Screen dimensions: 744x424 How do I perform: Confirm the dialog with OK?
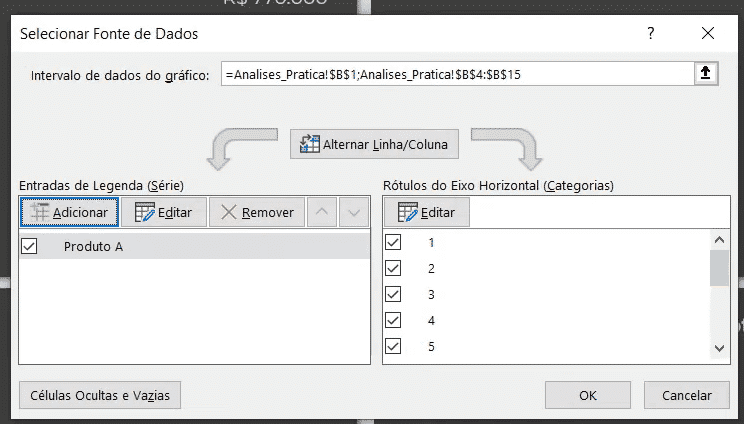pos(587,395)
